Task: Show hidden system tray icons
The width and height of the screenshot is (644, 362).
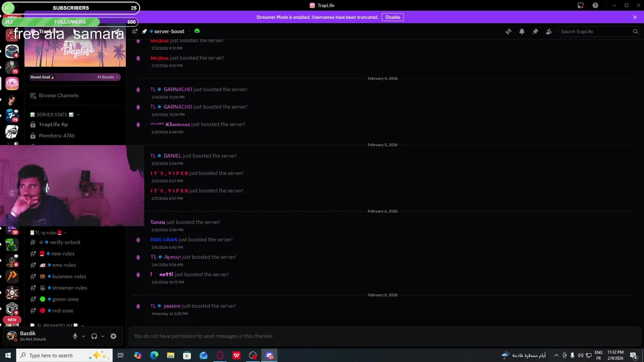Action: (x=556, y=355)
